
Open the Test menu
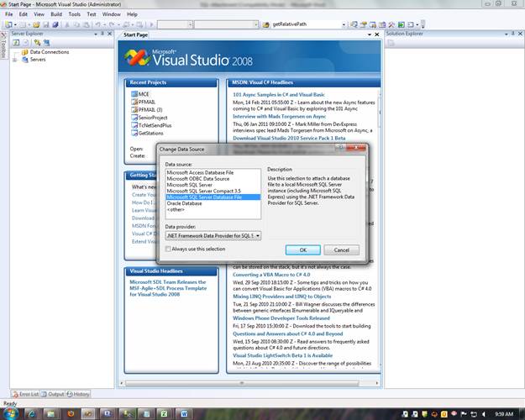click(92, 14)
